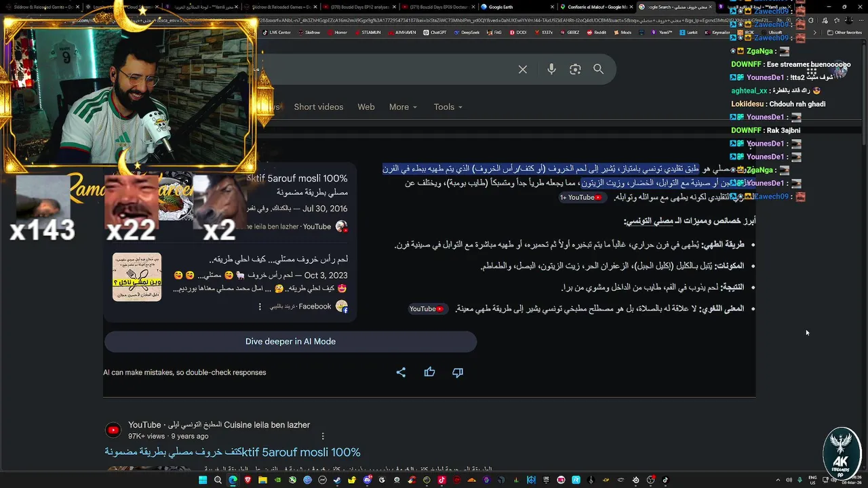Viewport: 868px width, 488px height.
Task: Switch to Web results tab
Action: point(366,107)
